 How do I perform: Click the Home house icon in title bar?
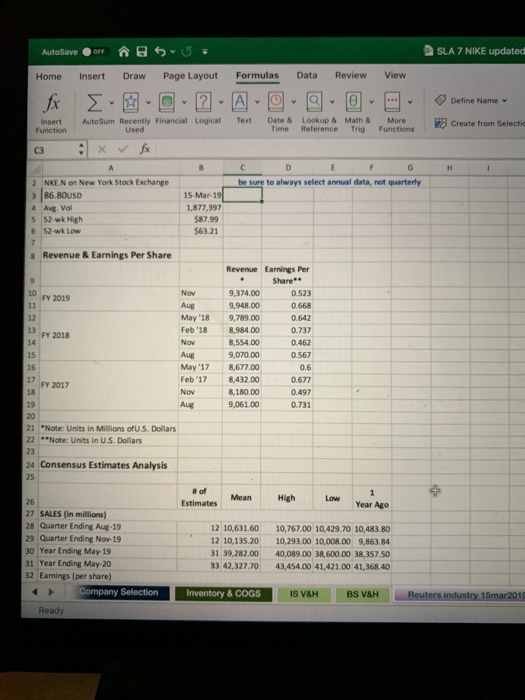[124, 52]
